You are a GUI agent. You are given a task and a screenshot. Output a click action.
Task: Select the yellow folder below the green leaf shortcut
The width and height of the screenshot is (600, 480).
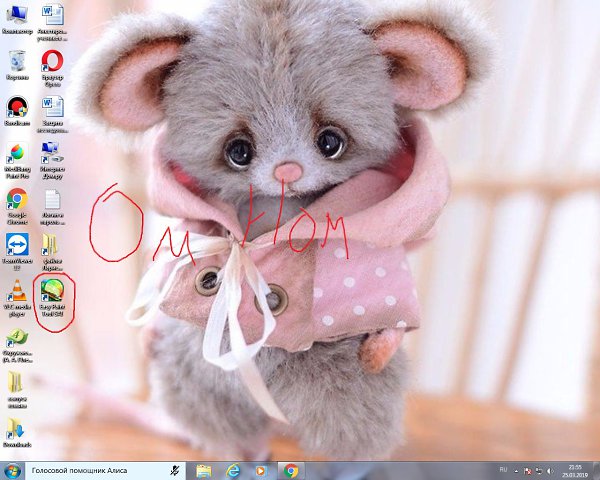tap(17, 390)
